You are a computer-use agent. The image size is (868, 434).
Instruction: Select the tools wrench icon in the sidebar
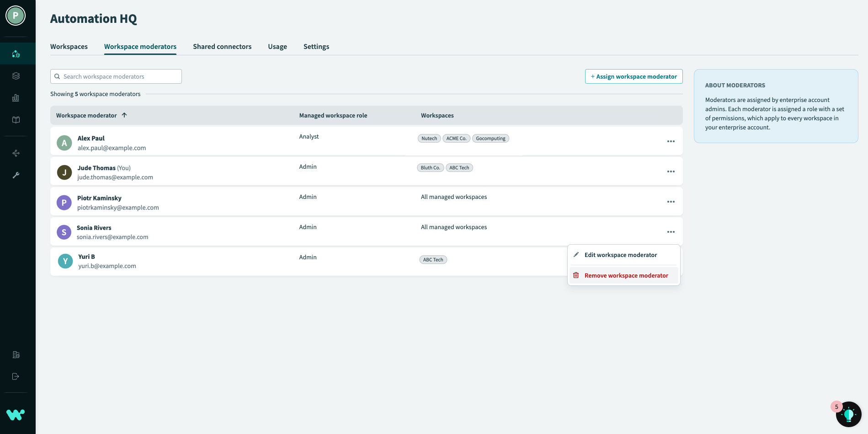pyautogui.click(x=16, y=175)
